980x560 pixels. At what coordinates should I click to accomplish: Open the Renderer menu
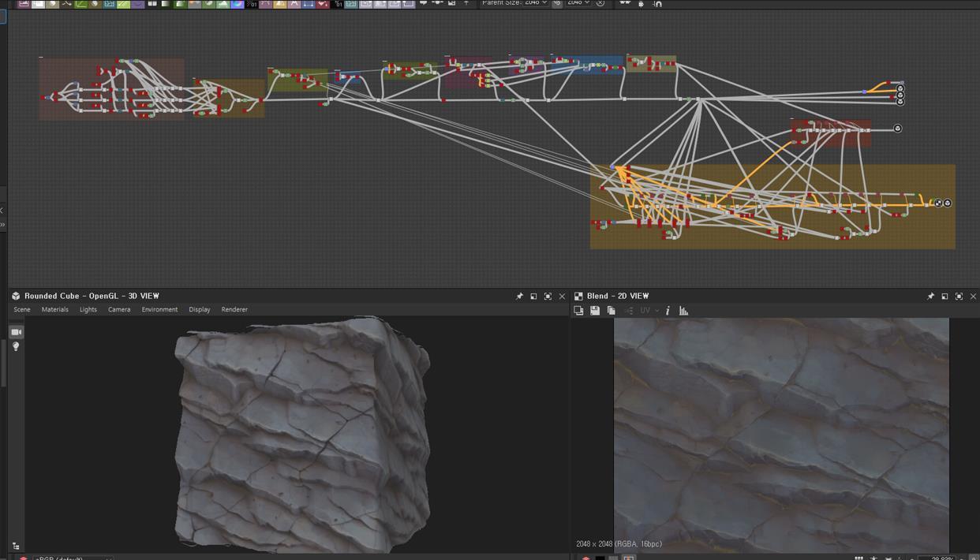click(234, 310)
